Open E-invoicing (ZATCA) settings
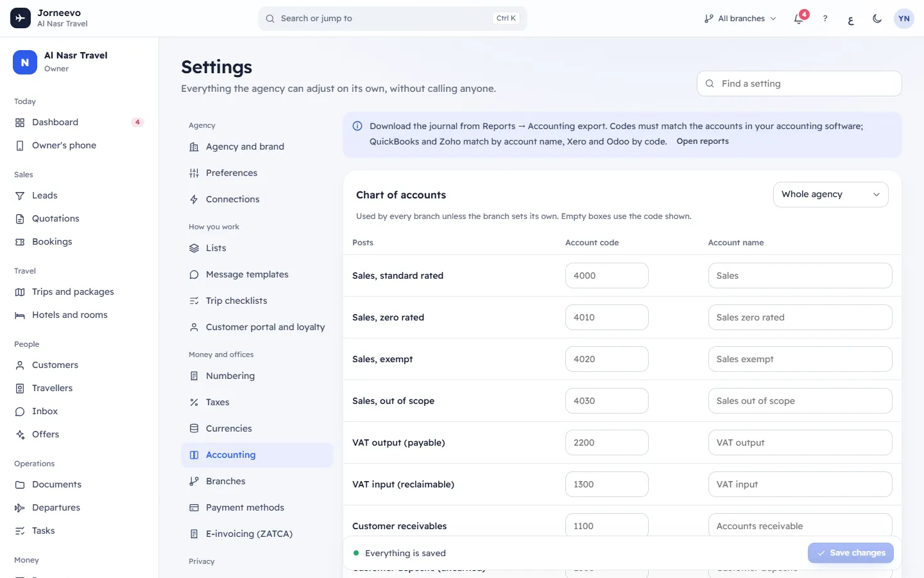Screen dimensions: 924x578 coord(257,534)
